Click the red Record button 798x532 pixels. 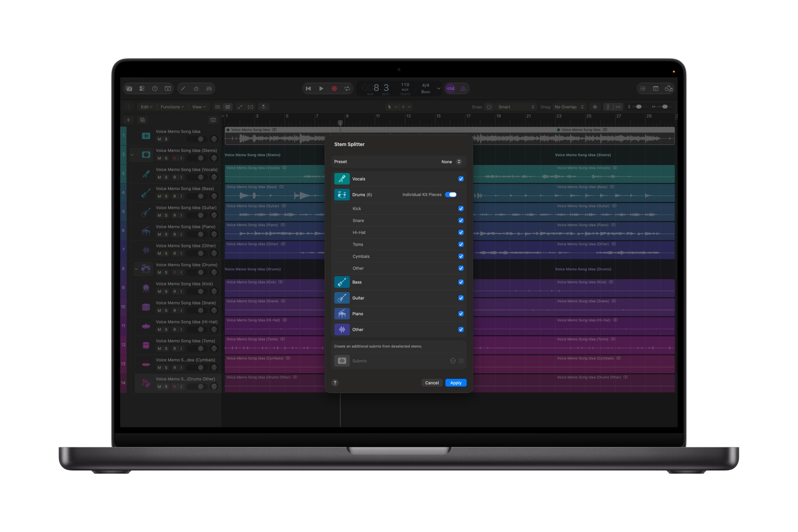coord(334,89)
